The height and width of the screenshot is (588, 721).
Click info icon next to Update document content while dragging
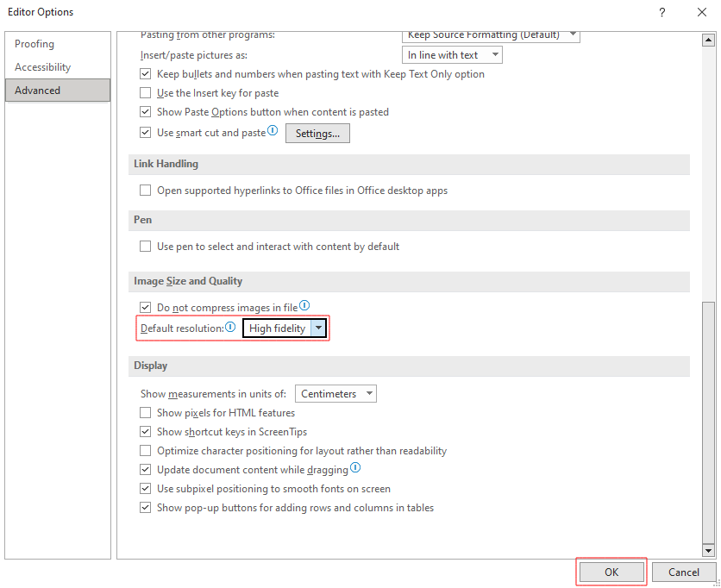(355, 469)
